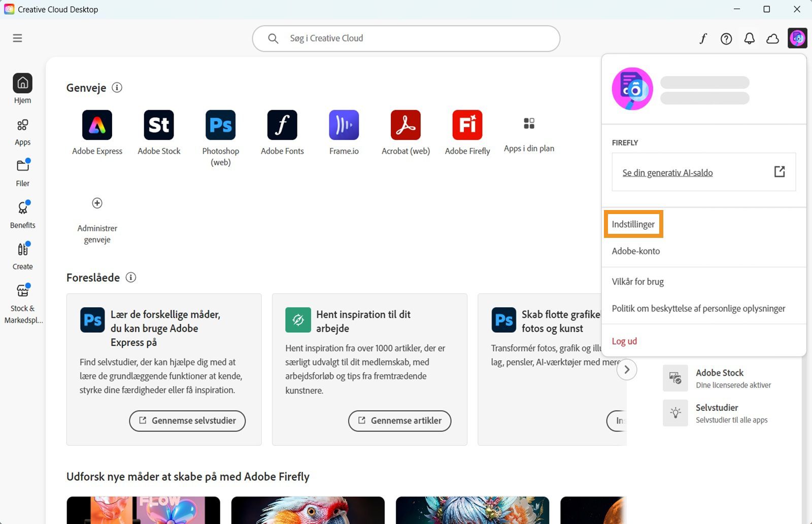Show info for Foreslåede
This screenshot has width=812, height=524.
(131, 277)
